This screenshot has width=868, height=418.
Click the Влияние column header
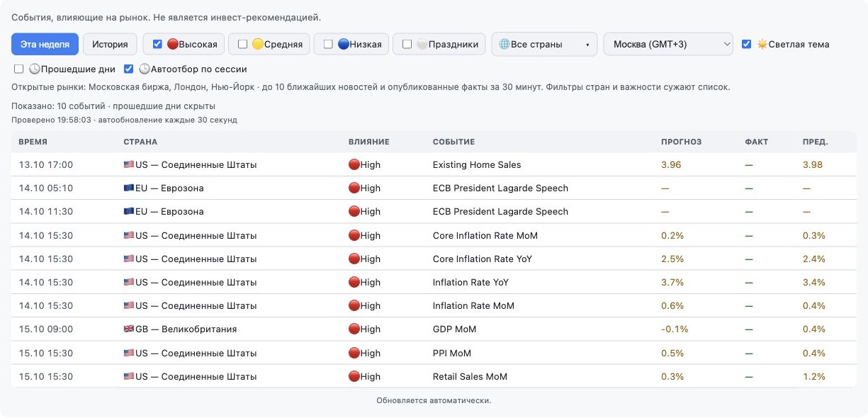click(x=369, y=142)
